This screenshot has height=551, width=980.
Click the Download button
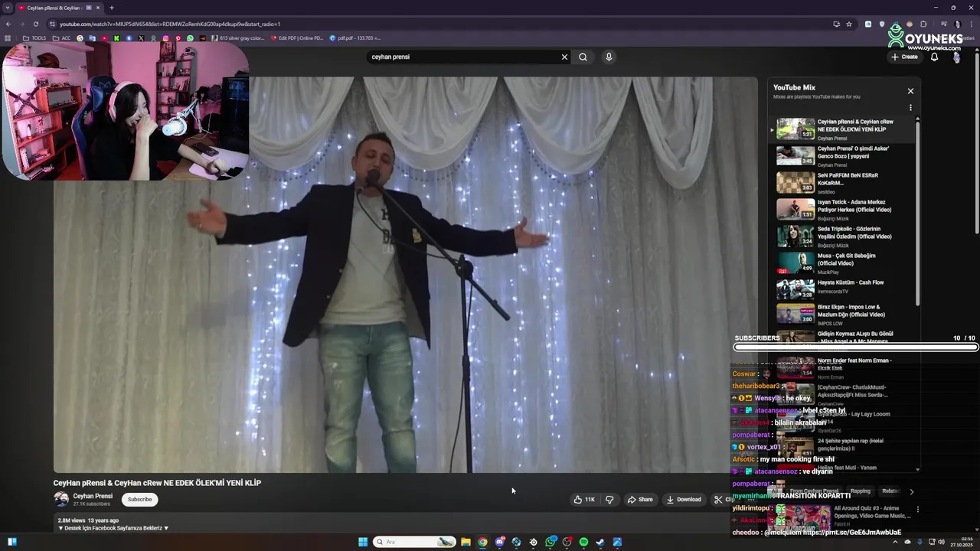click(x=684, y=500)
